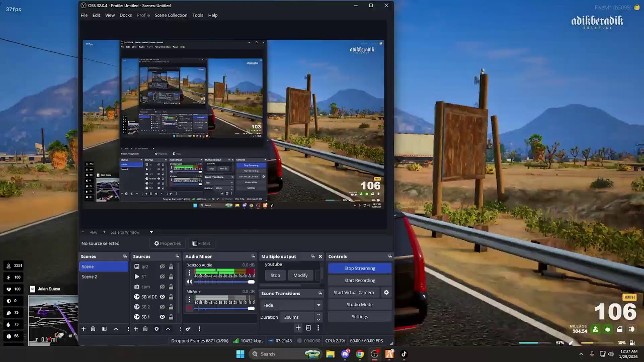
Task: Move source up with Sources arrow icon
Action: point(168,329)
